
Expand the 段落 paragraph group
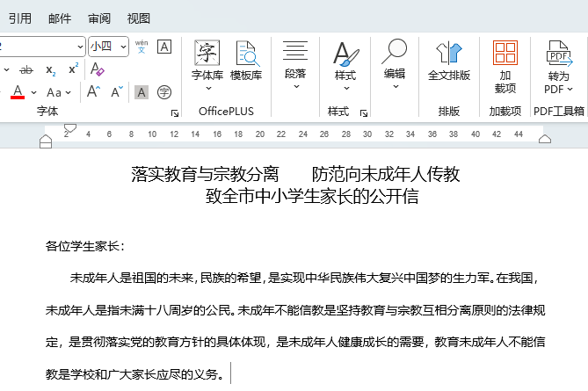tap(295, 65)
